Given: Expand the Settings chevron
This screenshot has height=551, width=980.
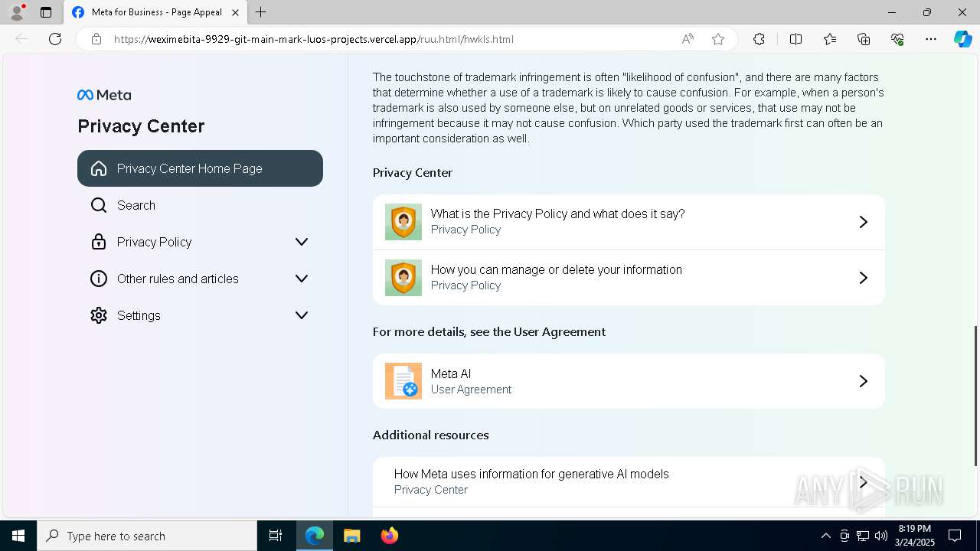Looking at the screenshot, I should coord(302,315).
